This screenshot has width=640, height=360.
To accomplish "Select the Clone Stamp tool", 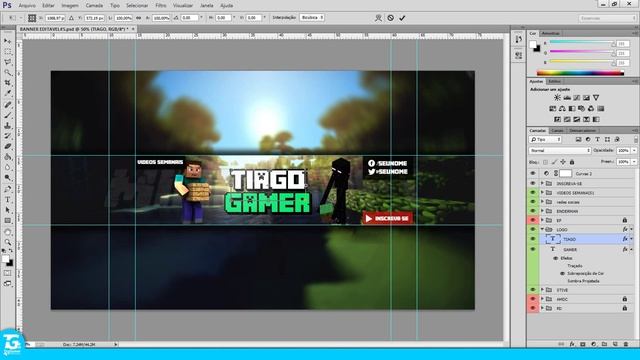I will point(8,126).
